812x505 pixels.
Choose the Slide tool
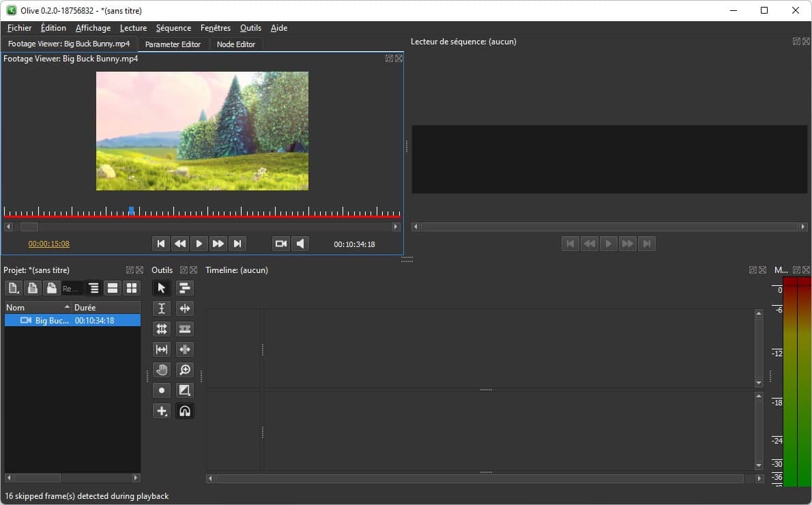pos(184,349)
